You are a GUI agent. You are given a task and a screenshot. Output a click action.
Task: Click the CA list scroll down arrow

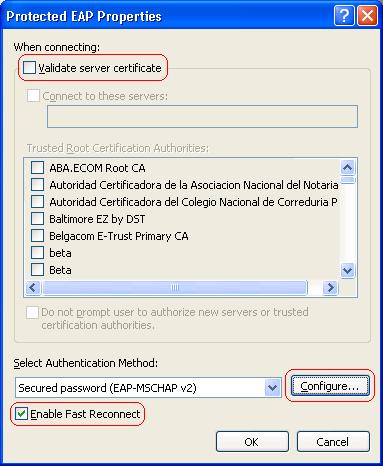[348, 270]
